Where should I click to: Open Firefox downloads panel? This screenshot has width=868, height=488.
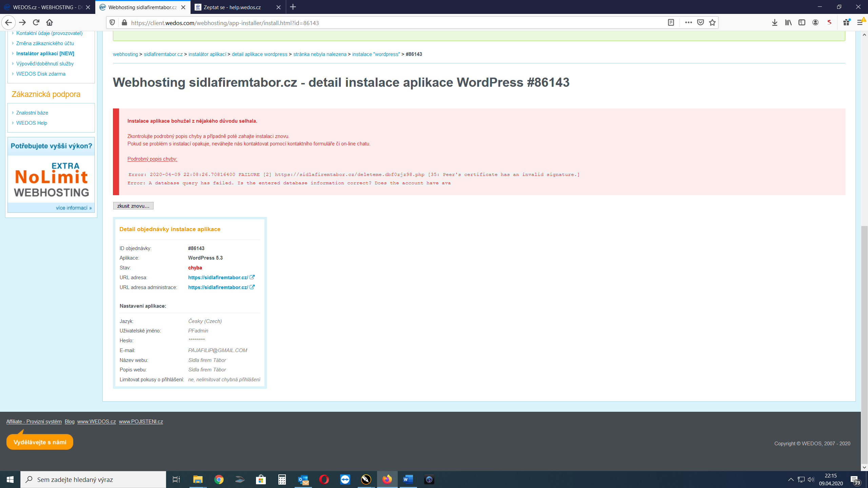(775, 23)
